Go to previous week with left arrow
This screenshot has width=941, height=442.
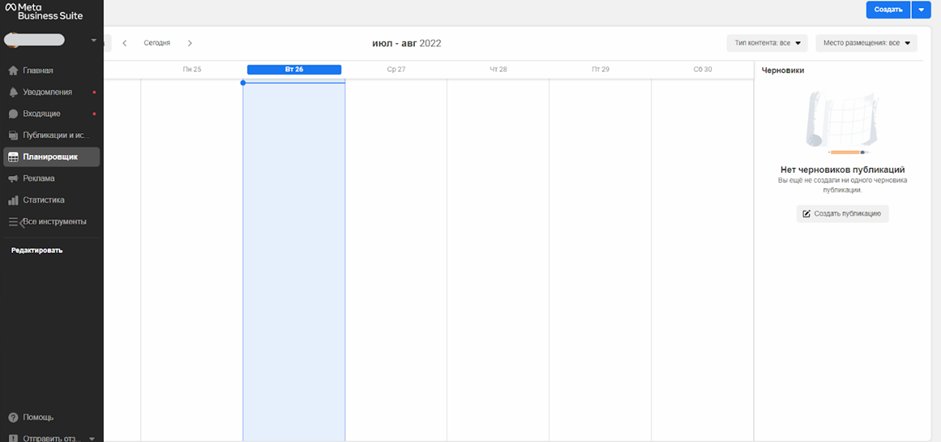tap(125, 43)
